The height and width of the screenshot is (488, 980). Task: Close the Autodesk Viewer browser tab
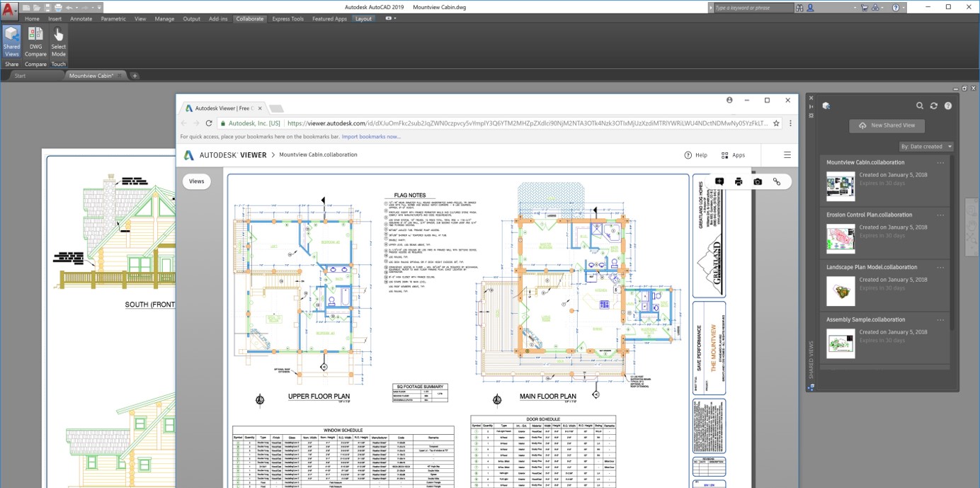260,108
